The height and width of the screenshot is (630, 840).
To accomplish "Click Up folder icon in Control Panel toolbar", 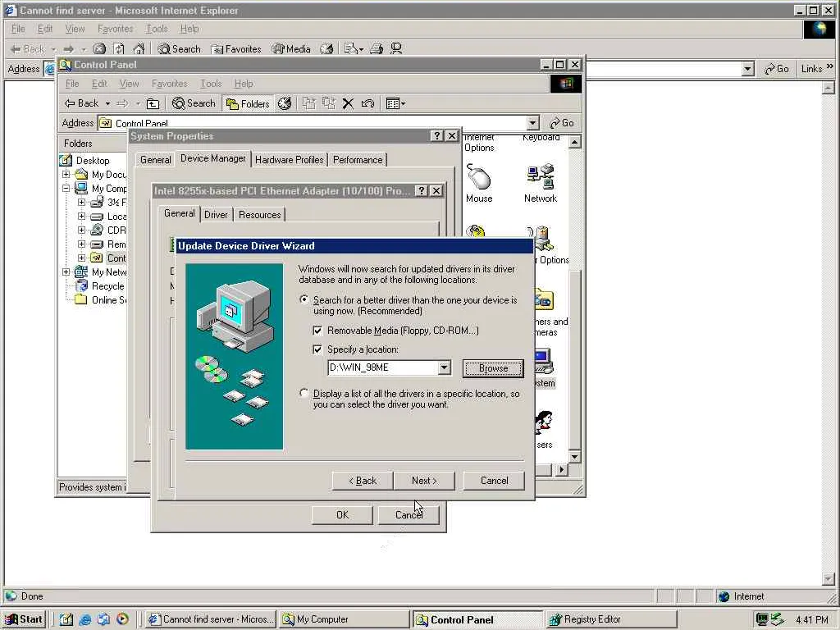I will point(153,103).
